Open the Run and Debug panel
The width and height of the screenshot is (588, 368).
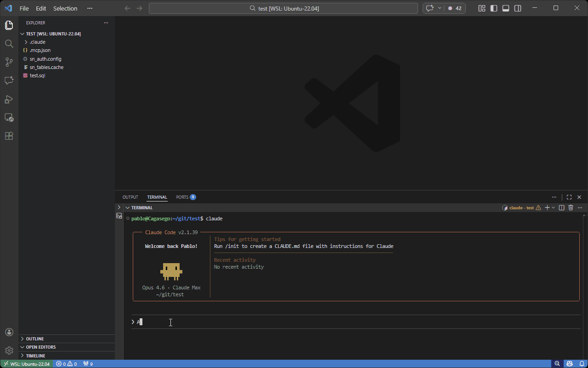(9, 99)
